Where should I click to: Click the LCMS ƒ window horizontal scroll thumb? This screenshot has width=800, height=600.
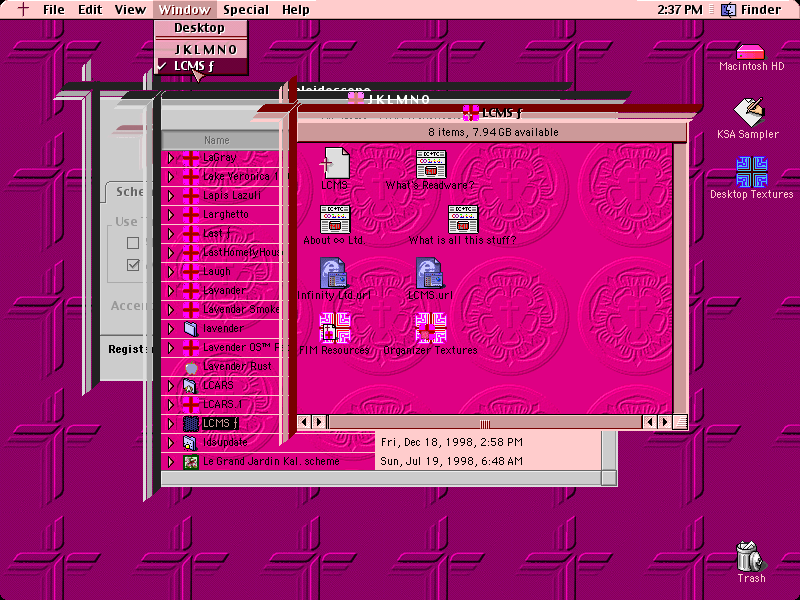click(485, 423)
